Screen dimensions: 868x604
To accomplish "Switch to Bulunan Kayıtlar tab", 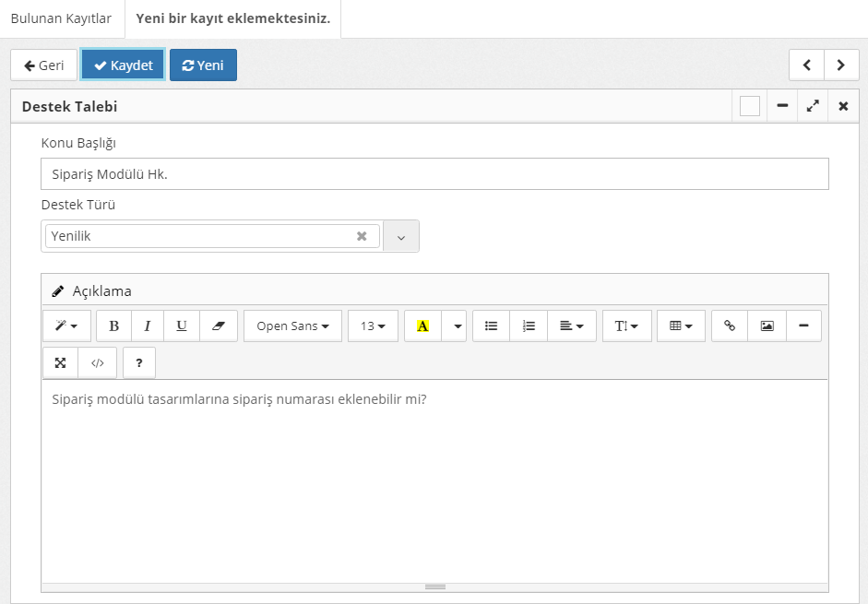I will point(61,18).
